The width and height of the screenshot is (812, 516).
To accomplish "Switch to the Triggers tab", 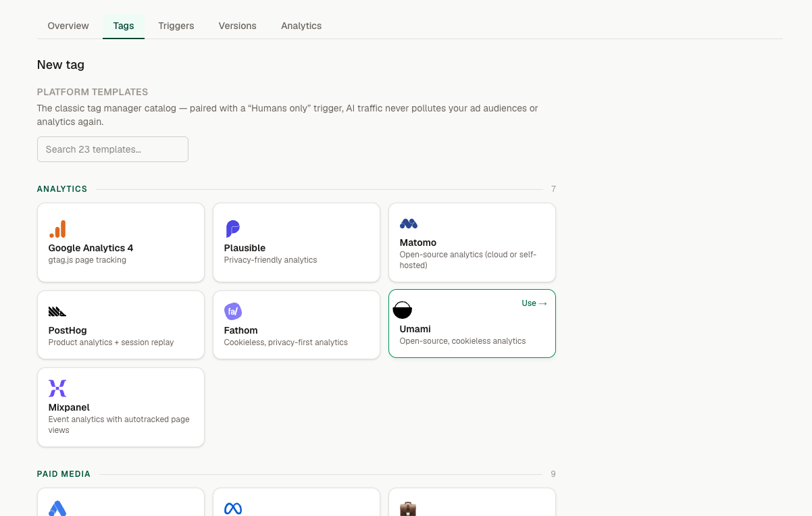I will [x=176, y=26].
